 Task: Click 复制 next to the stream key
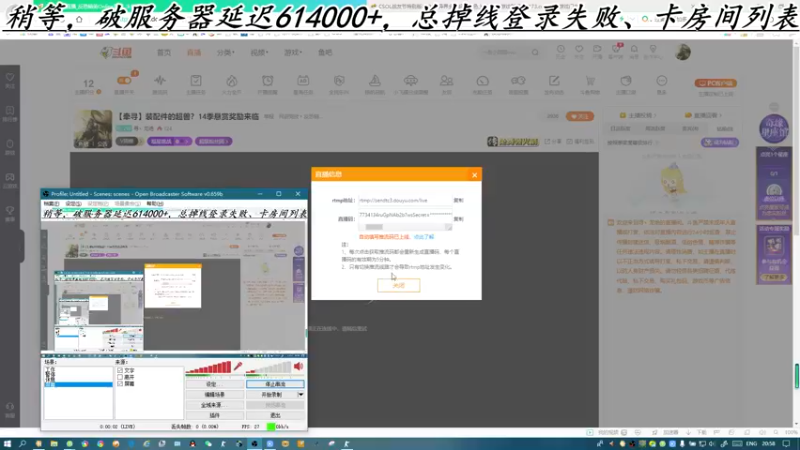tap(458, 219)
